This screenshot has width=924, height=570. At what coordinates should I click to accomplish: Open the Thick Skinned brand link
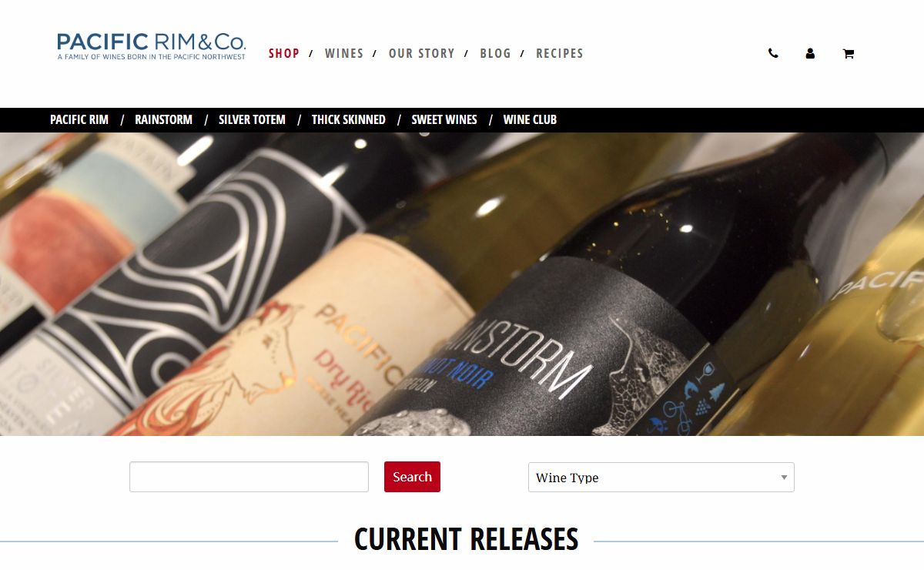(x=348, y=119)
